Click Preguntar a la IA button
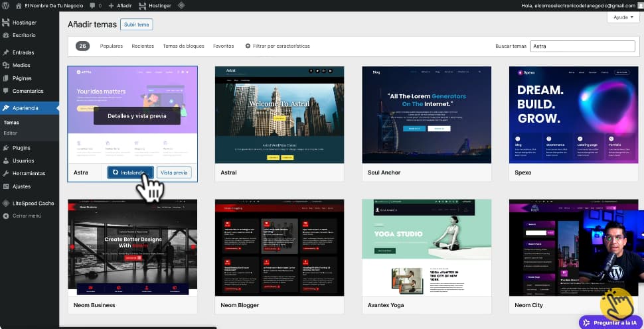 (611, 322)
